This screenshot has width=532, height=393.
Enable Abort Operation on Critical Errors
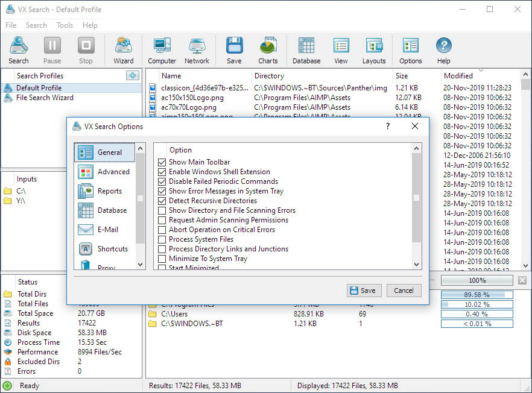click(x=162, y=230)
